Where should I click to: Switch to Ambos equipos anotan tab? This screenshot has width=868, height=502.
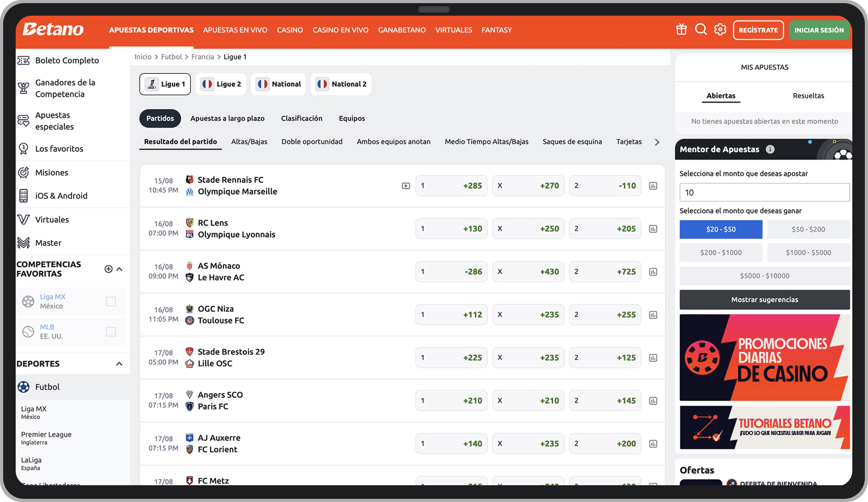pos(394,142)
